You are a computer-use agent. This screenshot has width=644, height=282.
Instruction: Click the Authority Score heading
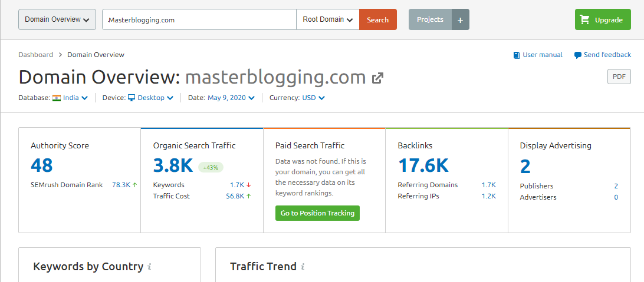pos(60,145)
